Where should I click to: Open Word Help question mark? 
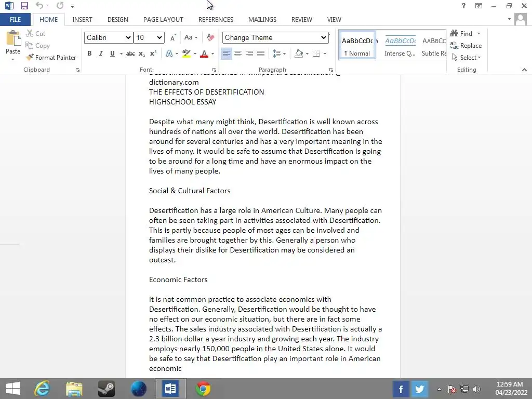tap(463, 6)
